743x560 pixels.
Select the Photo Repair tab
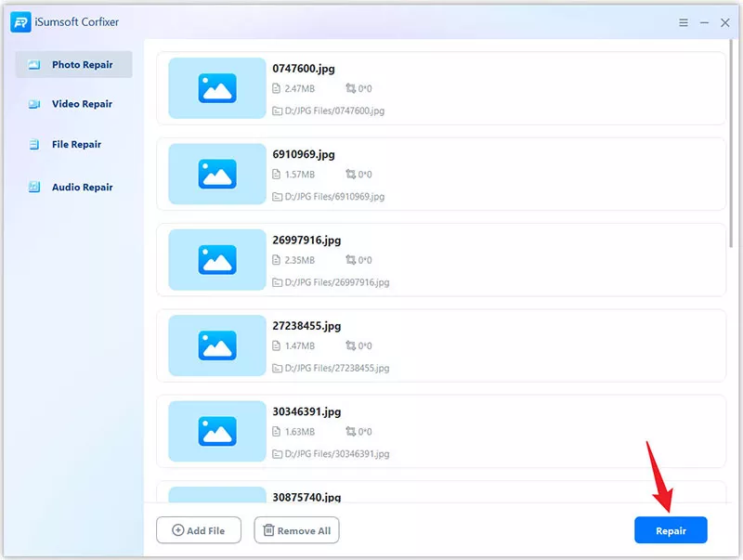(x=73, y=64)
